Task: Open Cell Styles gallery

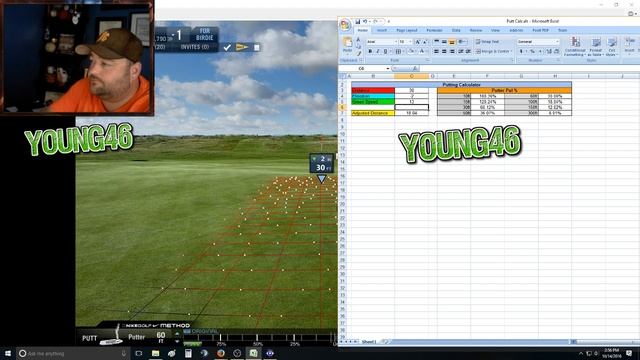Action: [x=611, y=47]
